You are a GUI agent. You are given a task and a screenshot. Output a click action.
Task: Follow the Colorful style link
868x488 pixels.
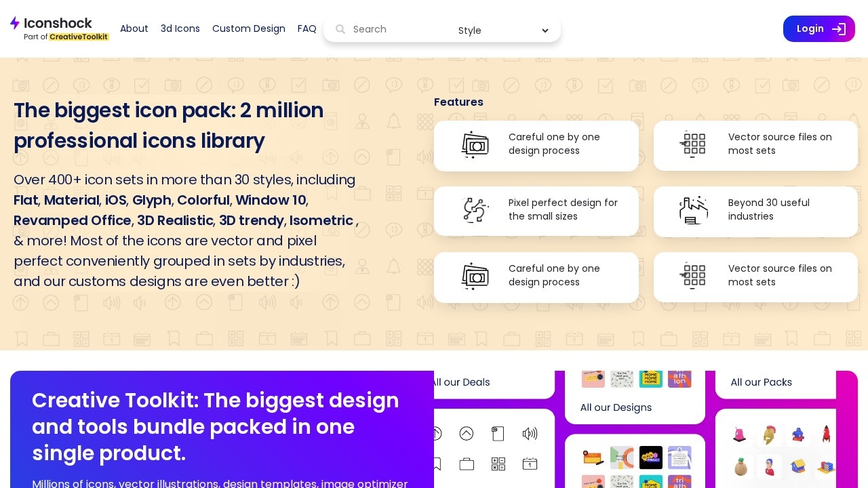(203, 200)
